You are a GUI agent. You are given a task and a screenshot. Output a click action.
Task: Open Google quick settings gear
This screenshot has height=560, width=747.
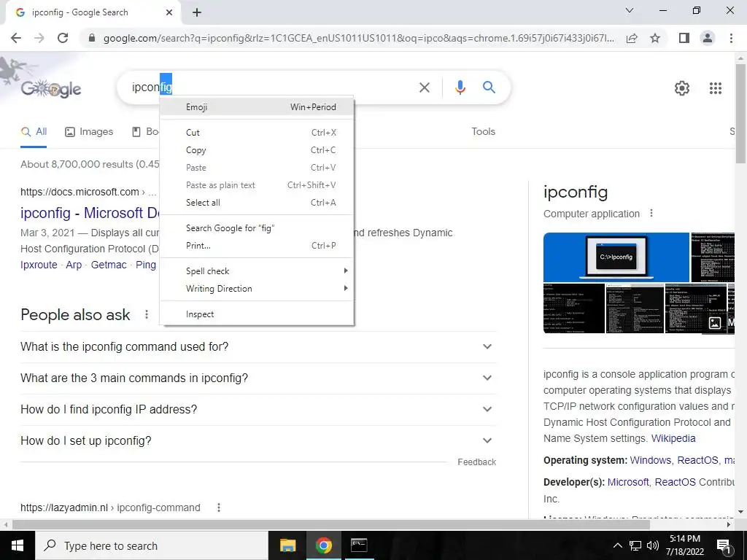(682, 88)
